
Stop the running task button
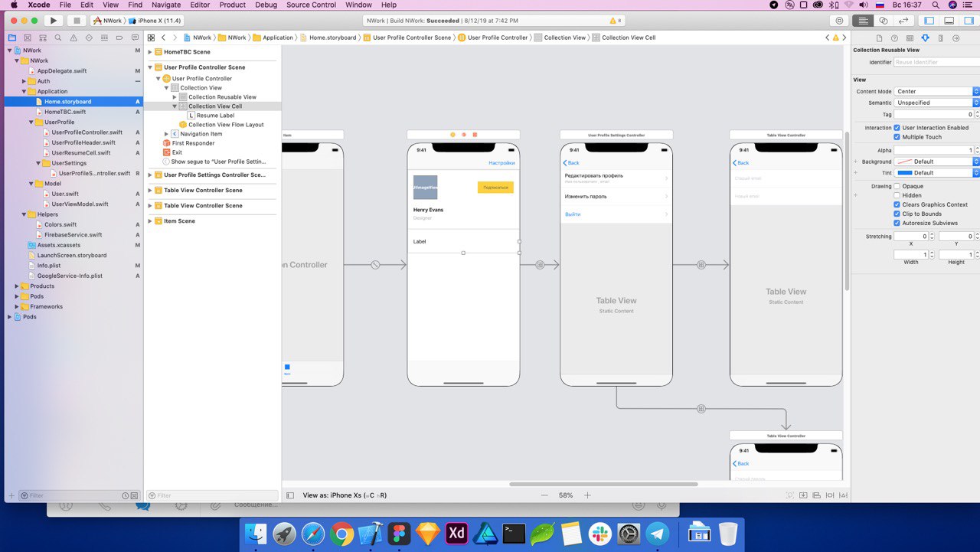point(76,21)
